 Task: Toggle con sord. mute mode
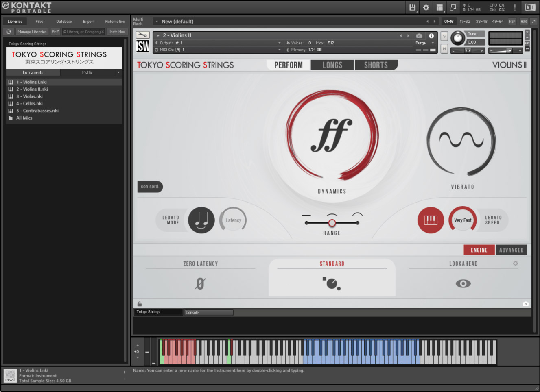(x=150, y=187)
